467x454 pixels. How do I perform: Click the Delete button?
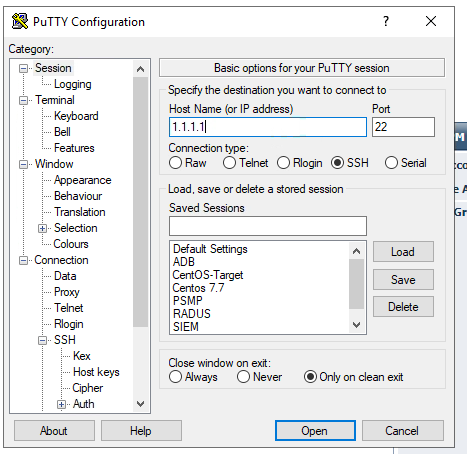coord(403,307)
